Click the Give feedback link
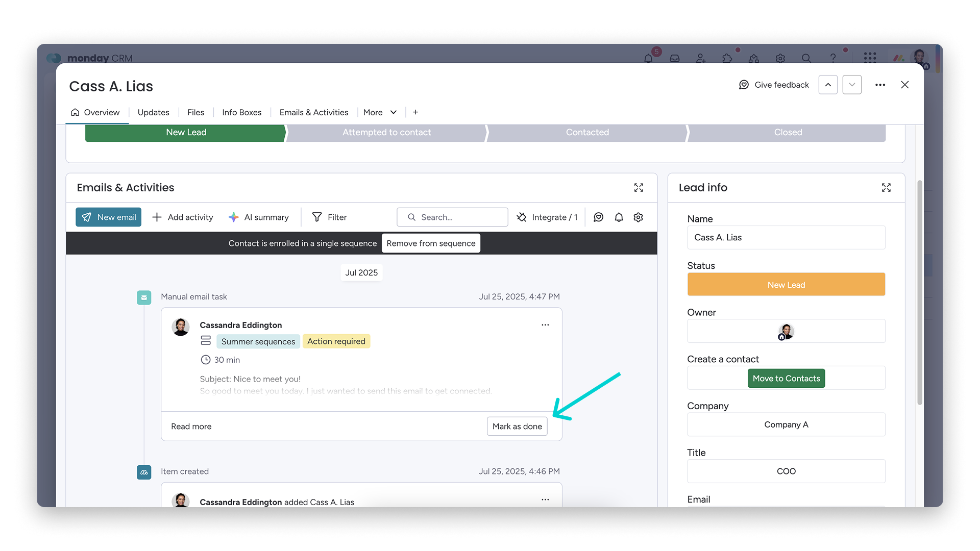The image size is (980, 551). tap(774, 85)
